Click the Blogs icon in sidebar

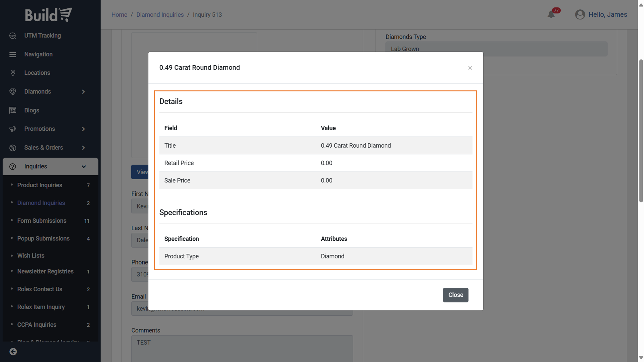13,110
